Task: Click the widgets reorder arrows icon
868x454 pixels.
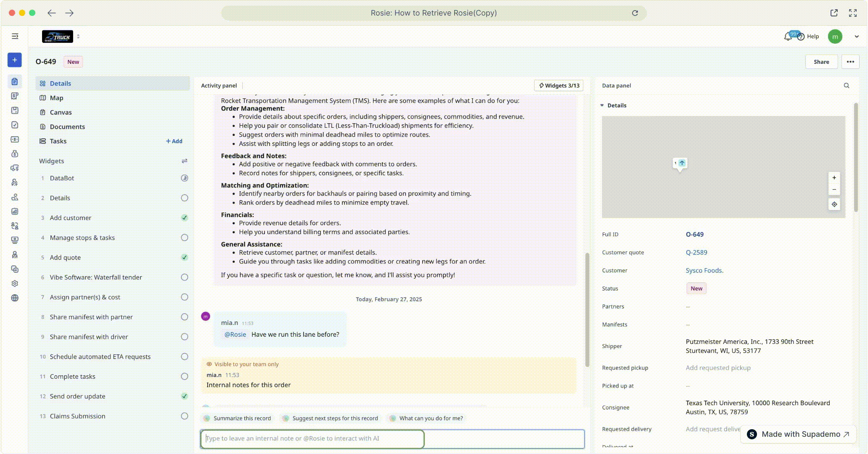Action: tap(184, 161)
